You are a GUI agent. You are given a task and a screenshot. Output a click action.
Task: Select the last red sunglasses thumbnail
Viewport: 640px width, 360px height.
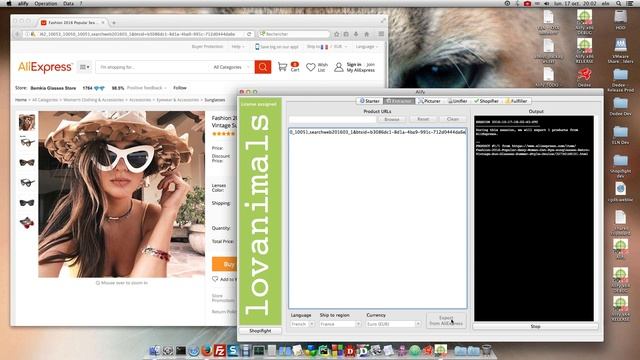click(x=27, y=222)
